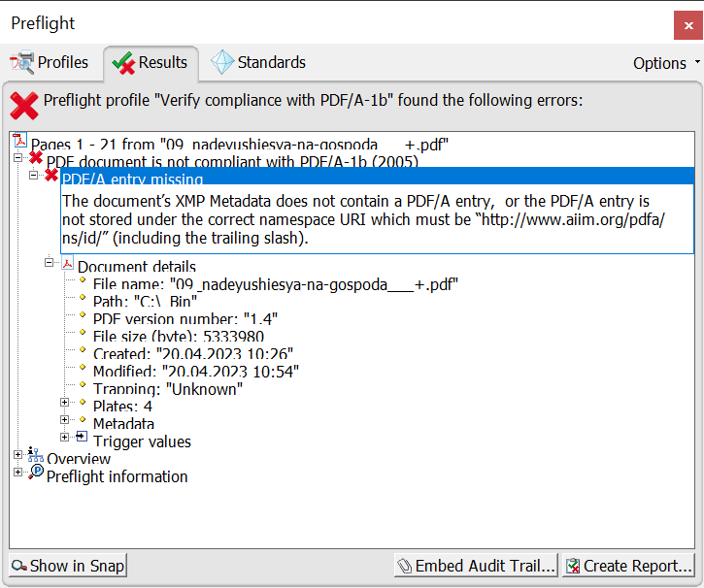The image size is (704, 588).
Task: Click the Show in Snap button
Action: [68, 566]
